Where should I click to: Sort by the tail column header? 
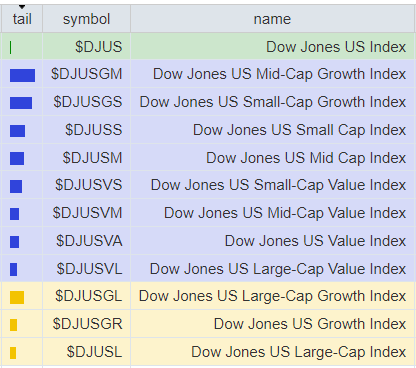pos(22,19)
